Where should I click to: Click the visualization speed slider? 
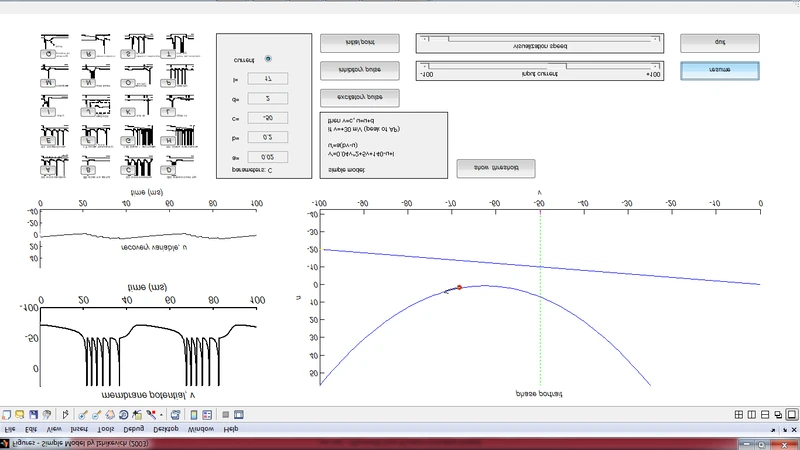[540, 39]
